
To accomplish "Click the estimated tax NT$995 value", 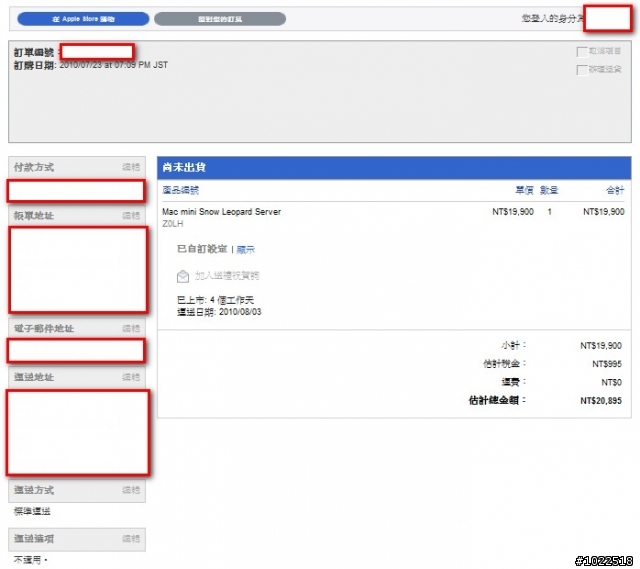I will pyautogui.click(x=607, y=364).
